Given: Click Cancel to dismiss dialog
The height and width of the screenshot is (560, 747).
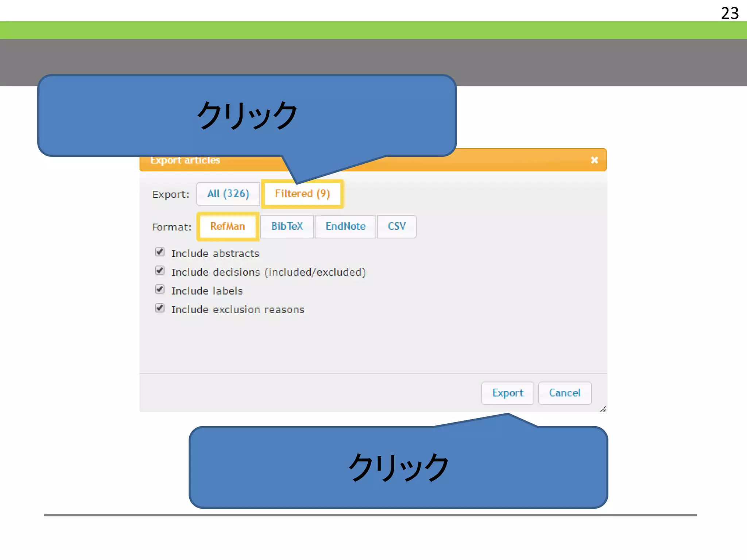Looking at the screenshot, I should [x=565, y=393].
